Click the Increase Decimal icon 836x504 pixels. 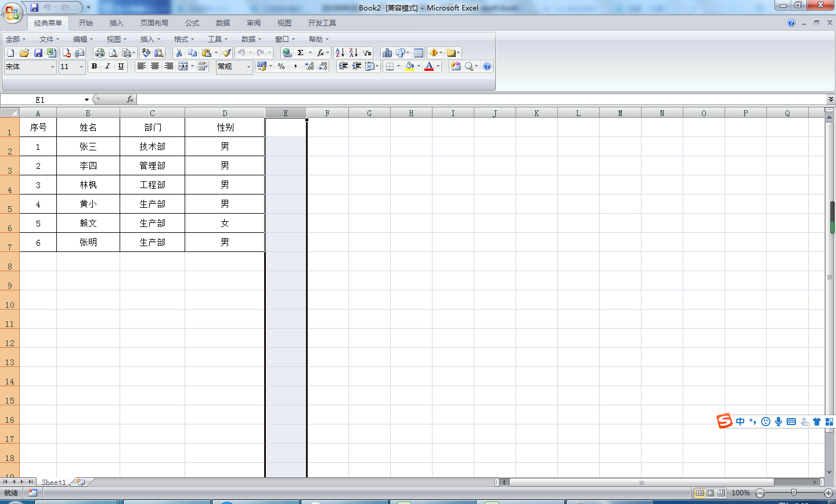[x=309, y=67]
